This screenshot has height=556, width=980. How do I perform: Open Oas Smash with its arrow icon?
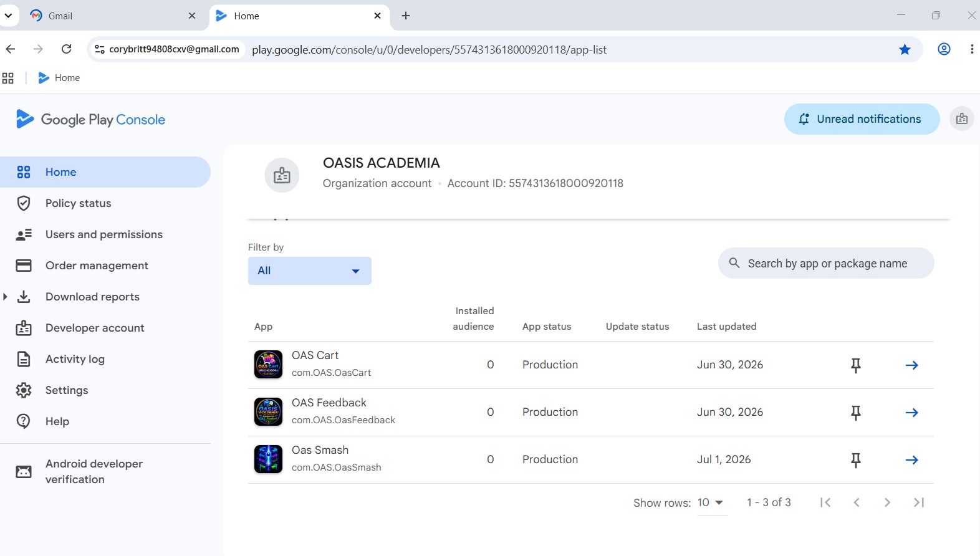pos(911,460)
